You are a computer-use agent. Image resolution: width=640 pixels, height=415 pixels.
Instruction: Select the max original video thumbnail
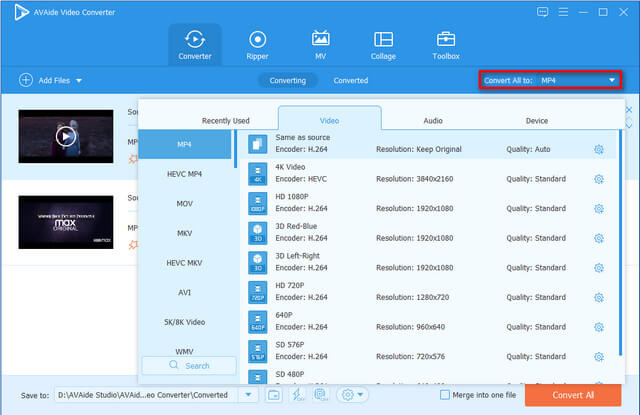(66, 222)
